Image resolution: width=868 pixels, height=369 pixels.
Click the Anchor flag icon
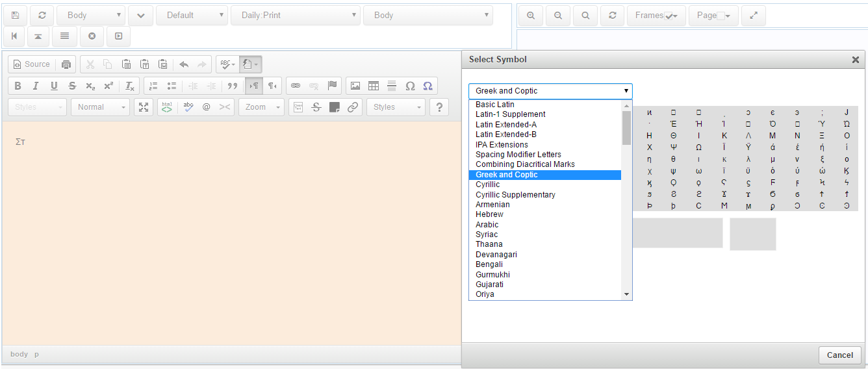(x=332, y=86)
